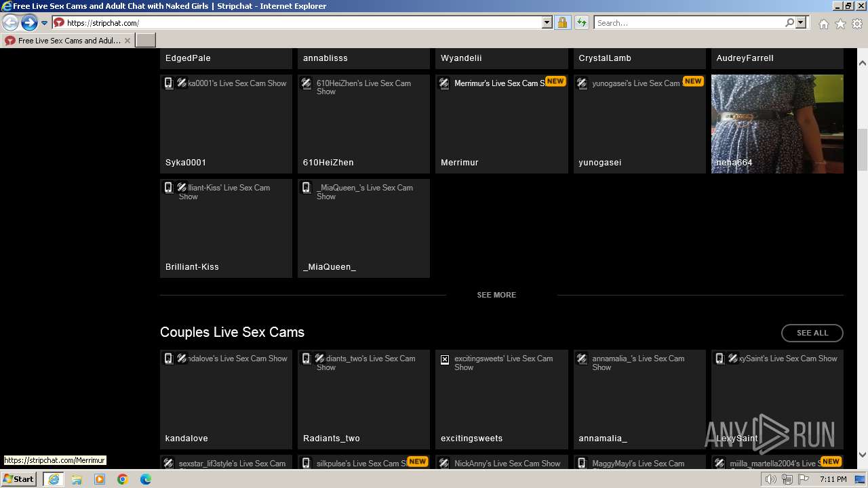Expand the address bar autocomplete dropdown
The width and height of the screenshot is (868, 488).
(547, 23)
